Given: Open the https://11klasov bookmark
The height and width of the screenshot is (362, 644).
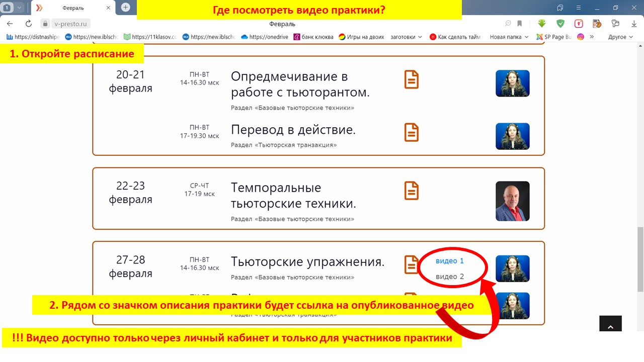Looking at the screenshot, I should click(150, 37).
